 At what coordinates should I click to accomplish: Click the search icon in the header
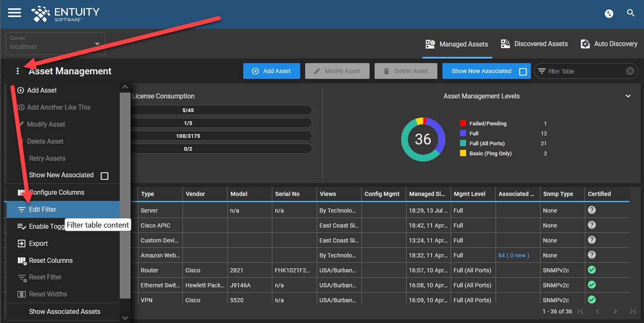coord(631,13)
